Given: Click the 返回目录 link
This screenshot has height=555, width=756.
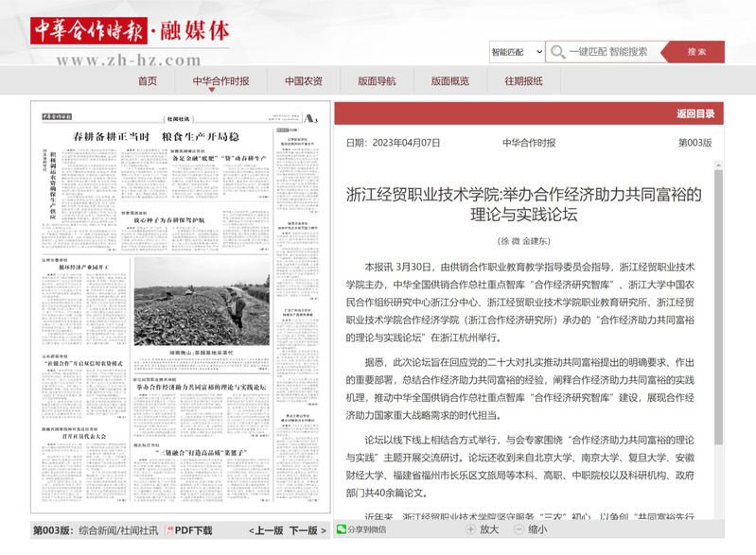Looking at the screenshot, I should [x=694, y=114].
